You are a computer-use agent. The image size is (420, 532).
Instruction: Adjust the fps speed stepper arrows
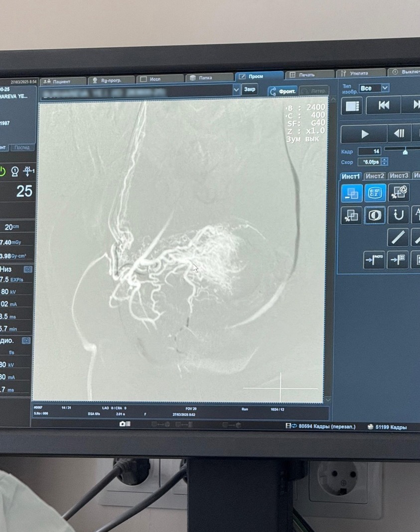384,162
